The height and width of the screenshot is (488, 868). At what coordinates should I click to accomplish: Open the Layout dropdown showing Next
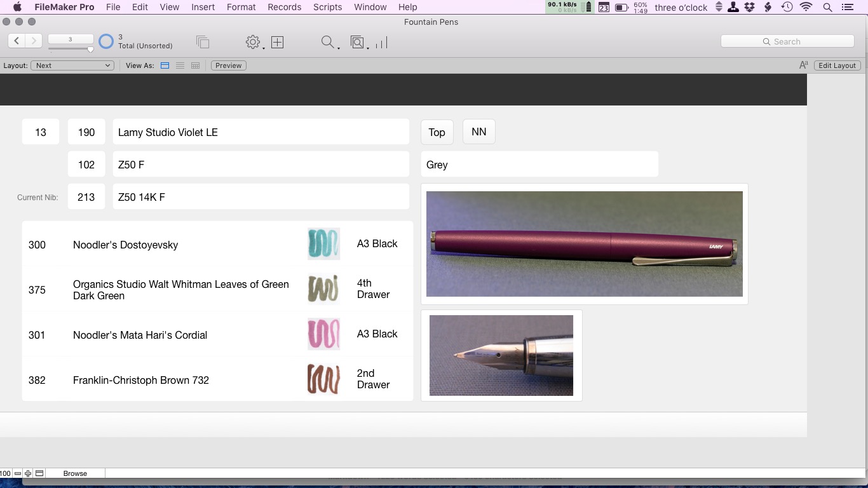tap(72, 65)
